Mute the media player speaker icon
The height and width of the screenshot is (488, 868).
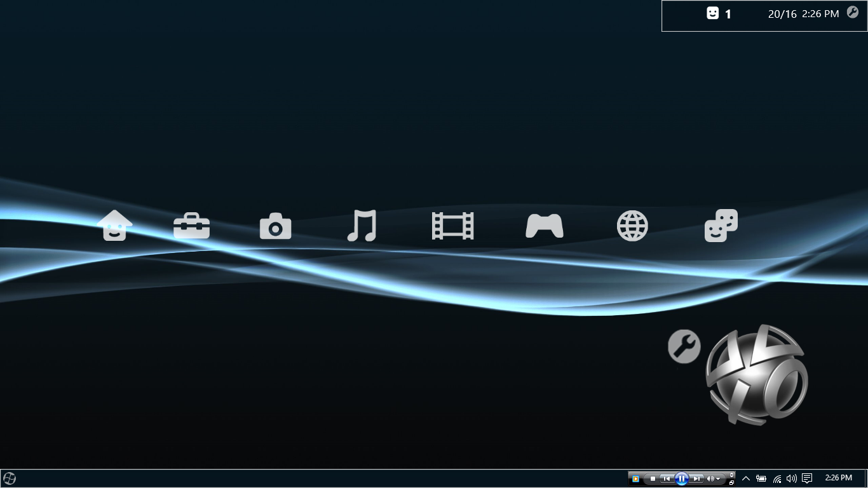click(710, 478)
